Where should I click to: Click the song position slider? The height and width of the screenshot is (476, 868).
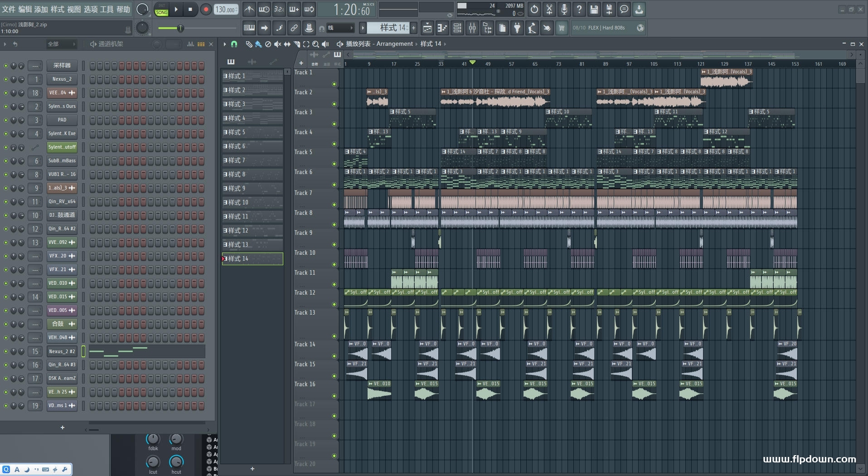[180, 29]
